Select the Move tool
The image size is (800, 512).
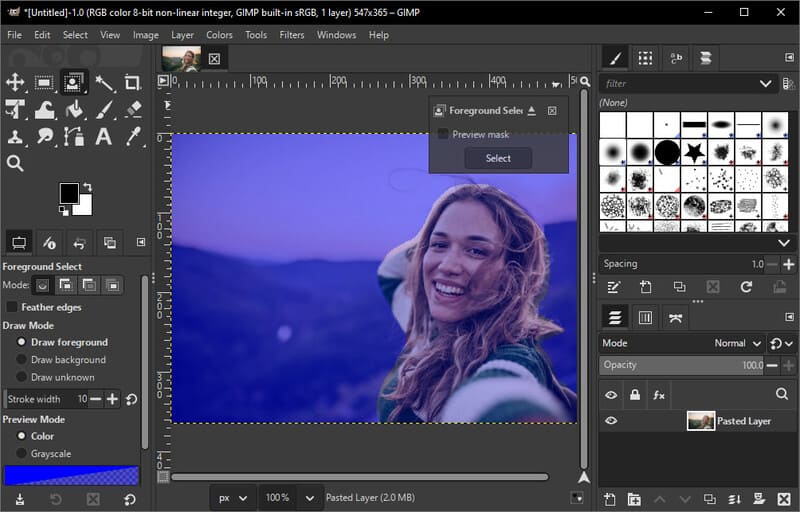(x=15, y=82)
